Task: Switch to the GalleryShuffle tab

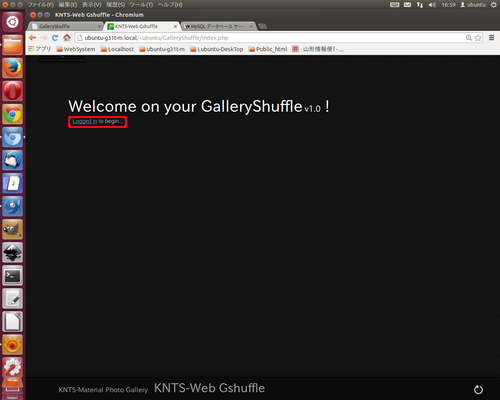Action: (65, 26)
